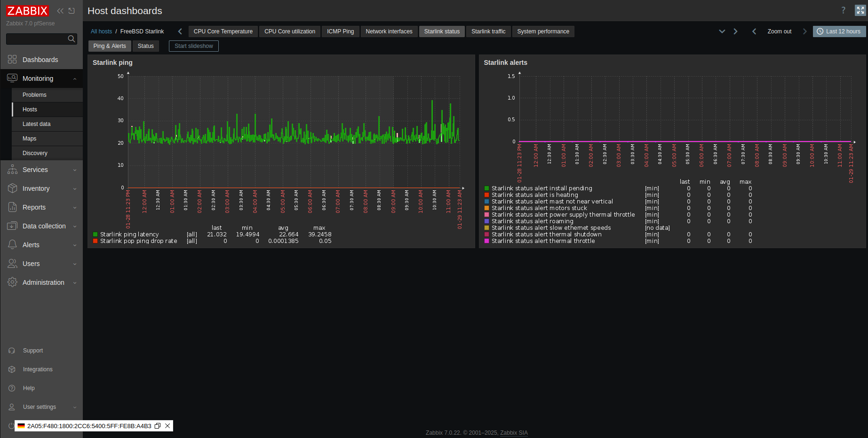Image resolution: width=868 pixels, height=438 pixels.
Task: Collapse the Monitoring menu chevron
Action: tap(74, 78)
